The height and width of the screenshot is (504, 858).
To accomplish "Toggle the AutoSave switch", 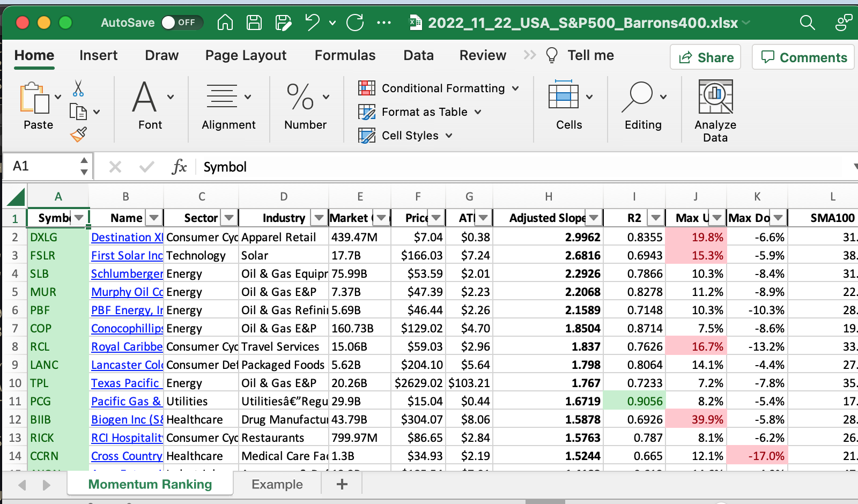I will pos(181,23).
